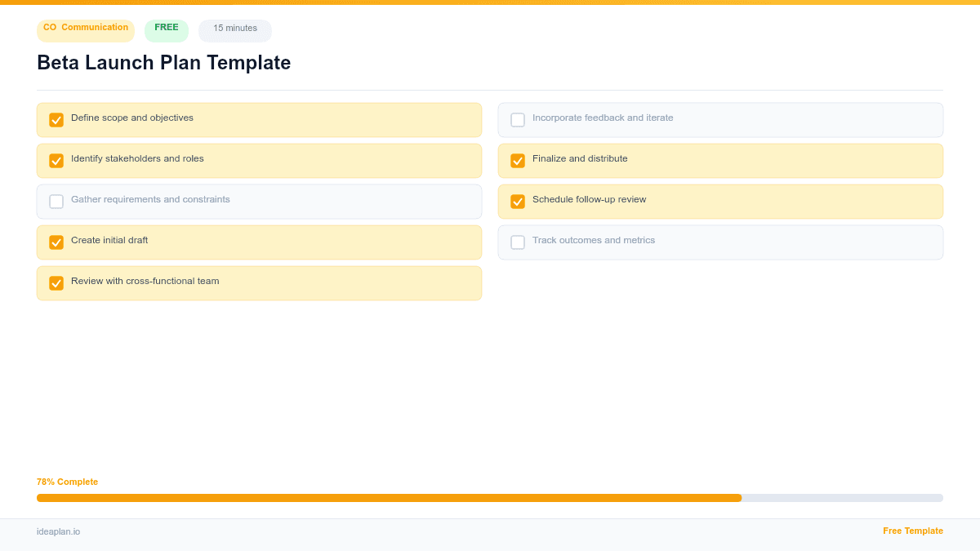Uncheck "Identify stakeholders and roles"
This screenshot has width=980, height=551.
tap(56, 160)
